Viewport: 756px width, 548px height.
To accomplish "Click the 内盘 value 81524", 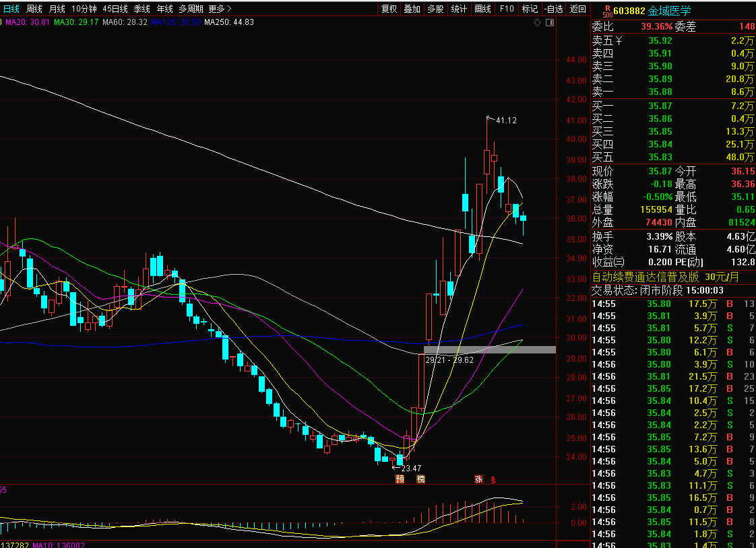I will pyautogui.click(x=742, y=222).
